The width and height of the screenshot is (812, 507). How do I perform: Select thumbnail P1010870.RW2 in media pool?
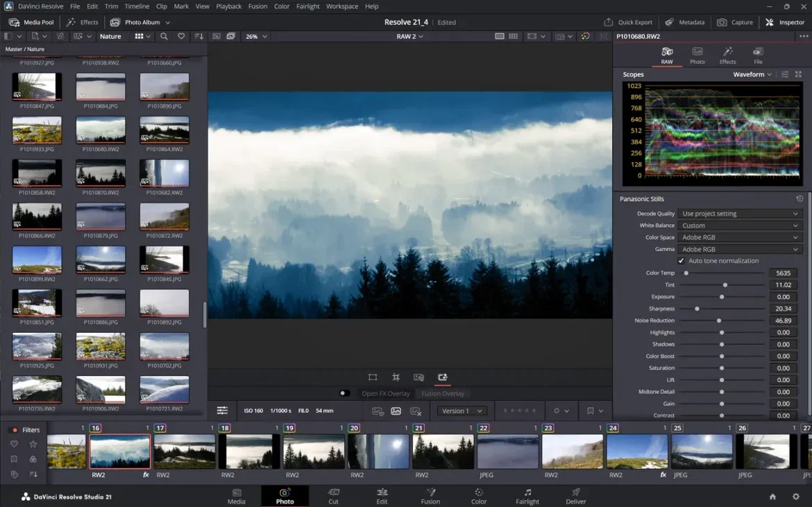[x=101, y=174]
